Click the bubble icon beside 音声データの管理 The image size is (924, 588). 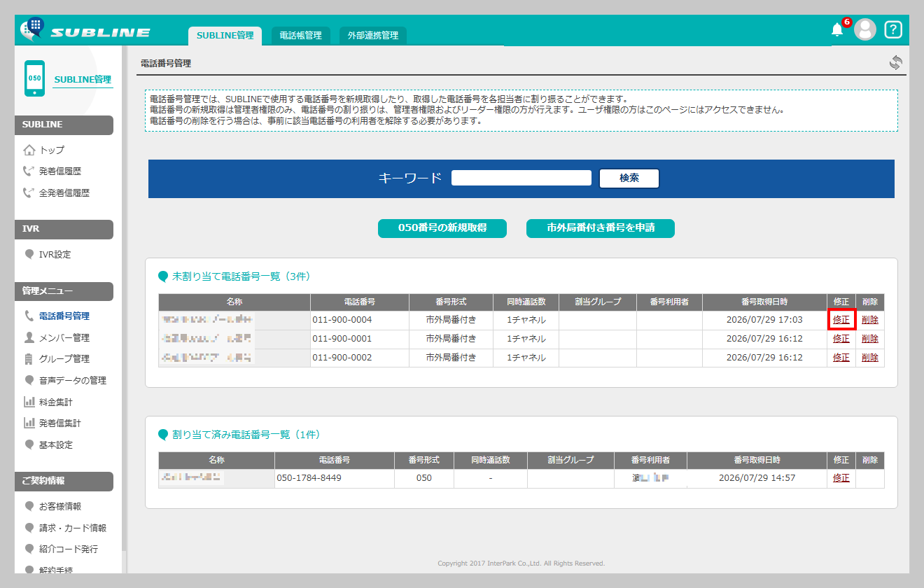(x=29, y=380)
